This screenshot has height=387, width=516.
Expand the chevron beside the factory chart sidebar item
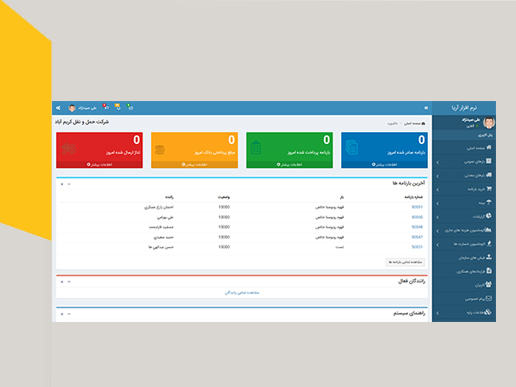(x=438, y=231)
